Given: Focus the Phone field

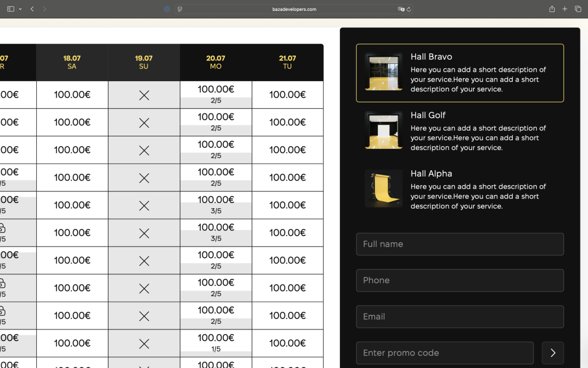Looking at the screenshot, I should (x=460, y=281).
